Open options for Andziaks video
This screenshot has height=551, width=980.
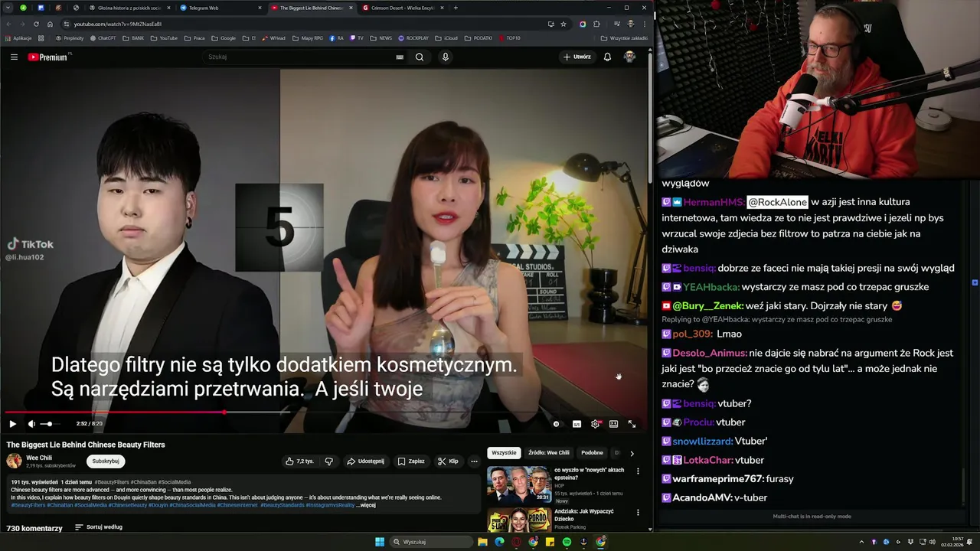point(638,513)
